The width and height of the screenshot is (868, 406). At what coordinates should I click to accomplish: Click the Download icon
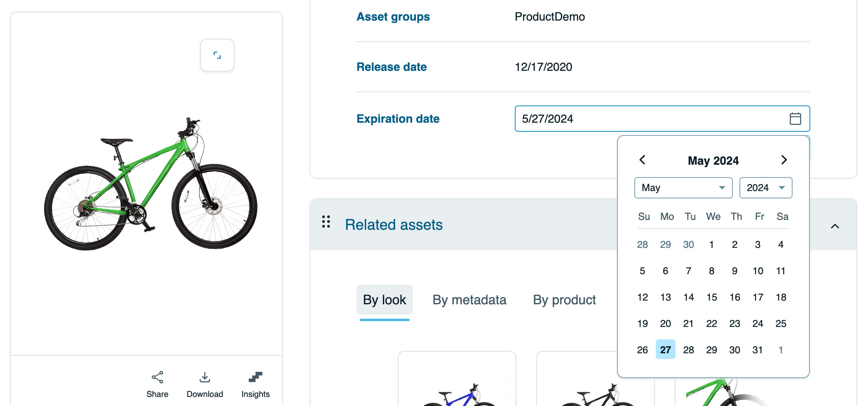click(205, 377)
